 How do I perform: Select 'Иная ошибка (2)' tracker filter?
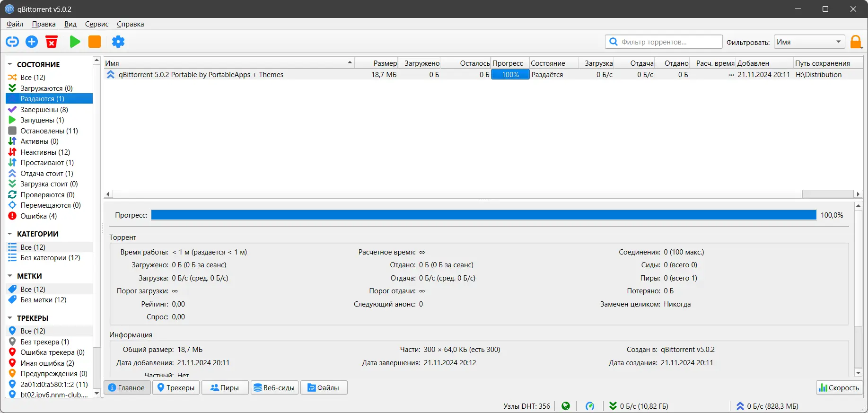[49, 363]
